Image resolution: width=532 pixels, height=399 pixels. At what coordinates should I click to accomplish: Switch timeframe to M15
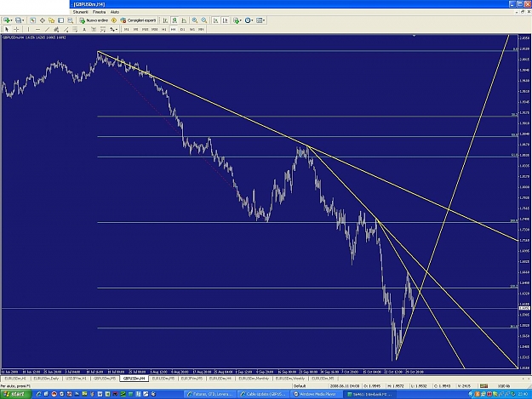[x=146, y=29]
